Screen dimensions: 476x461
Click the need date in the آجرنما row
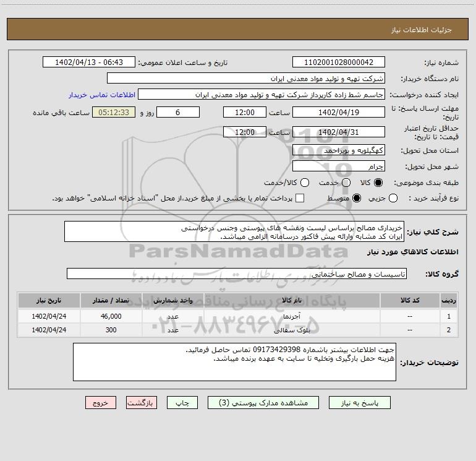point(49,316)
